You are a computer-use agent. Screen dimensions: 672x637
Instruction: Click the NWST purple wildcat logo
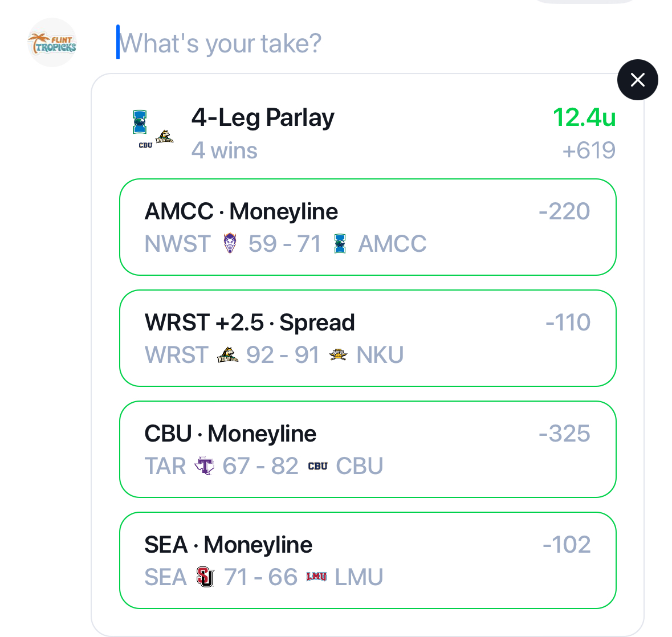tap(230, 243)
